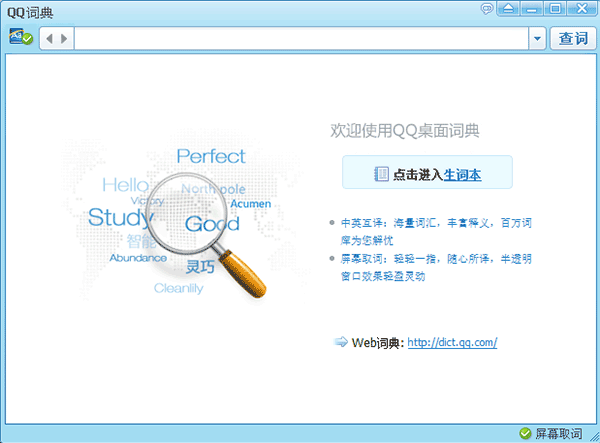Go back with the left arrow
This screenshot has width=600, height=443.
click(49, 39)
